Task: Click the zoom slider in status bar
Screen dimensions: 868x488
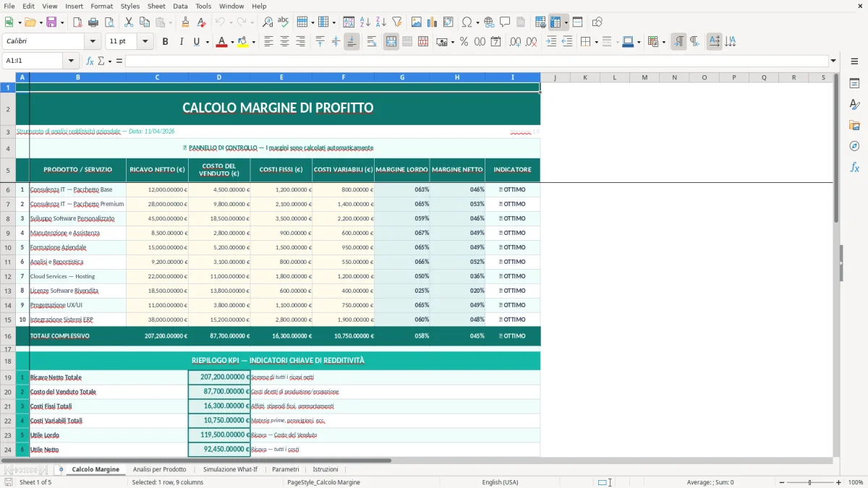Action: [x=809, y=482]
